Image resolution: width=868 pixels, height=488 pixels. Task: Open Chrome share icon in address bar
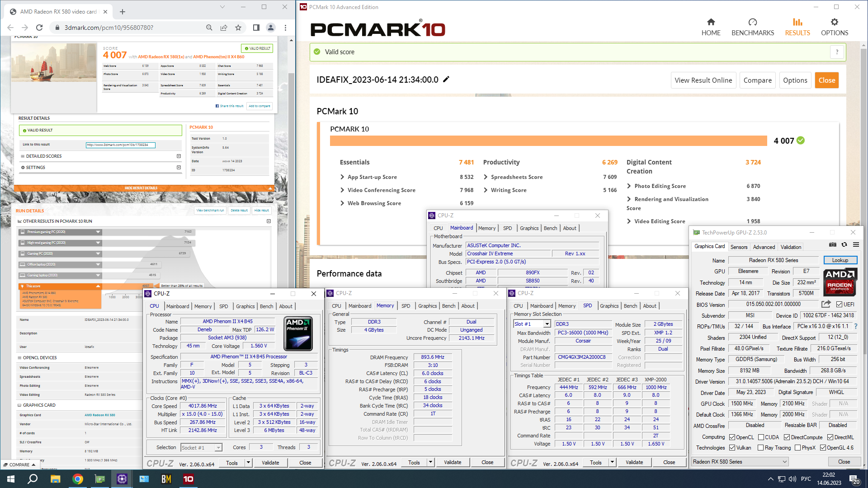[x=224, y=28]
